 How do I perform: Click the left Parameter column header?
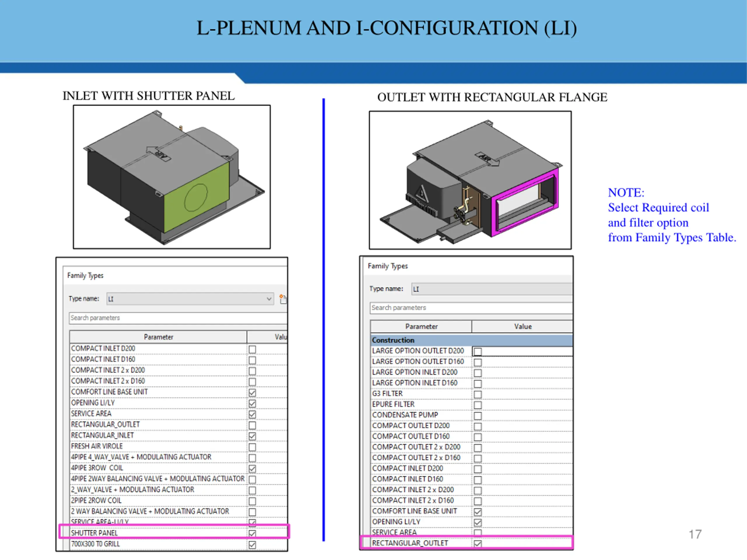158,337
